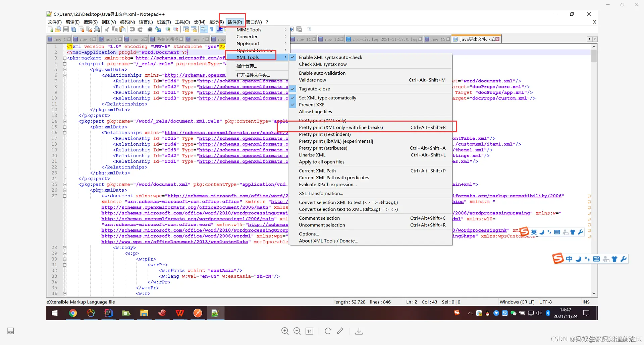This screenshot has height=345, width=644.
Task: Click 打开插件文件夹... menu item
Action: [x=257, y=75]
